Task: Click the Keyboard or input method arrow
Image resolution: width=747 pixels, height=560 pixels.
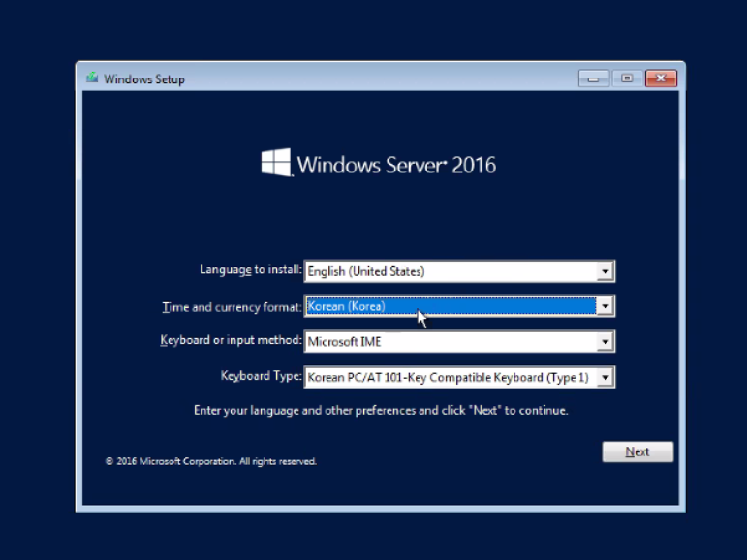Action: pyautogui.click(x=605, y=342)
